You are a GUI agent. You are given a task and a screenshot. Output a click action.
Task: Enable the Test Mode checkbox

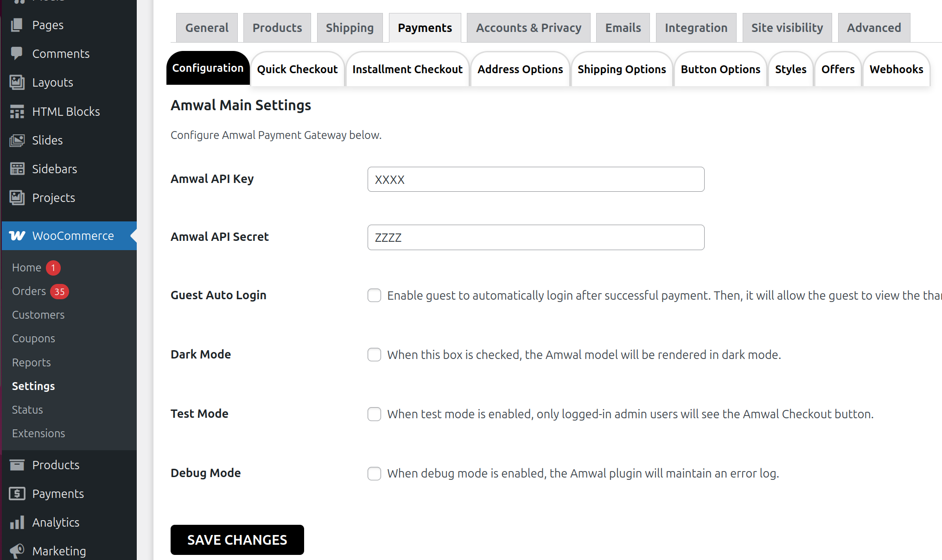(x=374, y=414)
